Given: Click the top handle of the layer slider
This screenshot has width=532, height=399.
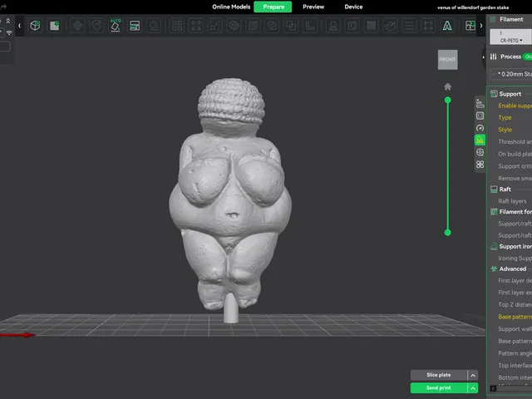Looking at the screenshot, I should tap(447, 100).
